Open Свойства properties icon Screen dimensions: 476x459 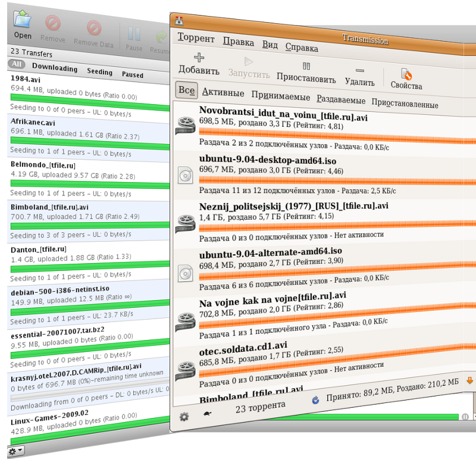click(406, 74)
